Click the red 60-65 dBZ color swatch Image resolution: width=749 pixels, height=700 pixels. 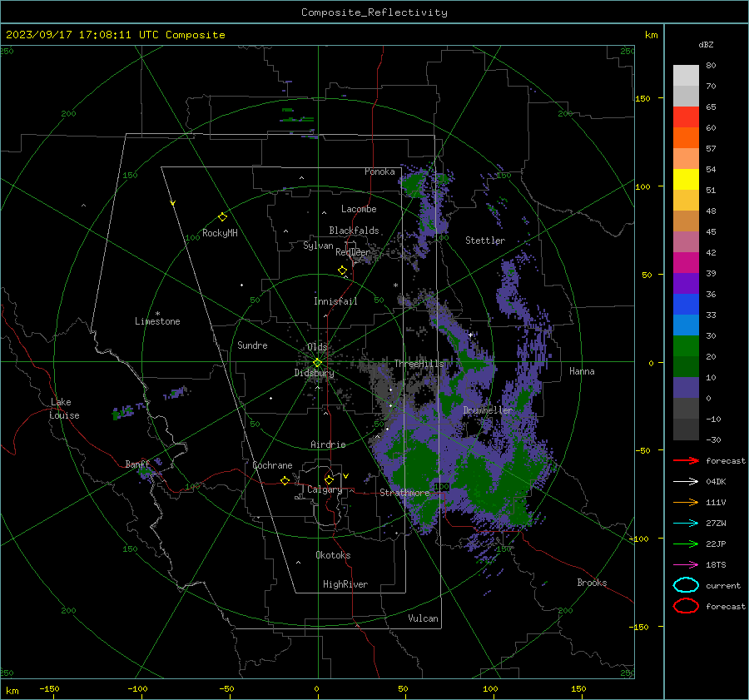pyautogui.click(x=686, y=117)
